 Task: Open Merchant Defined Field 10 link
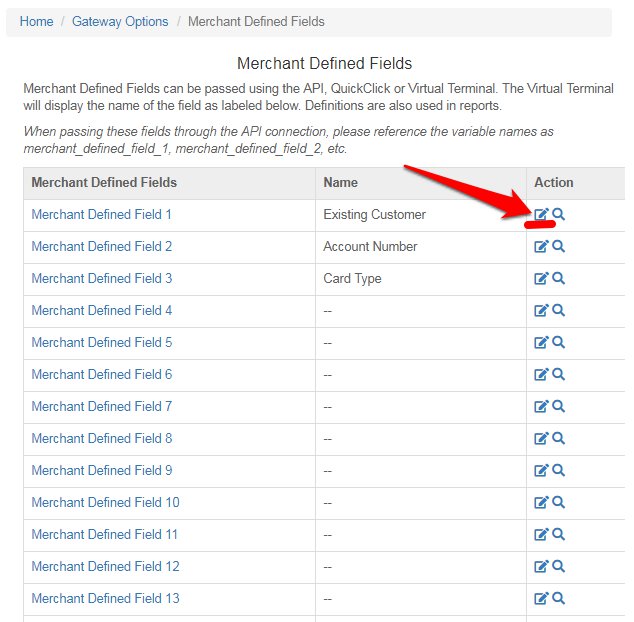tap(106, 502)
